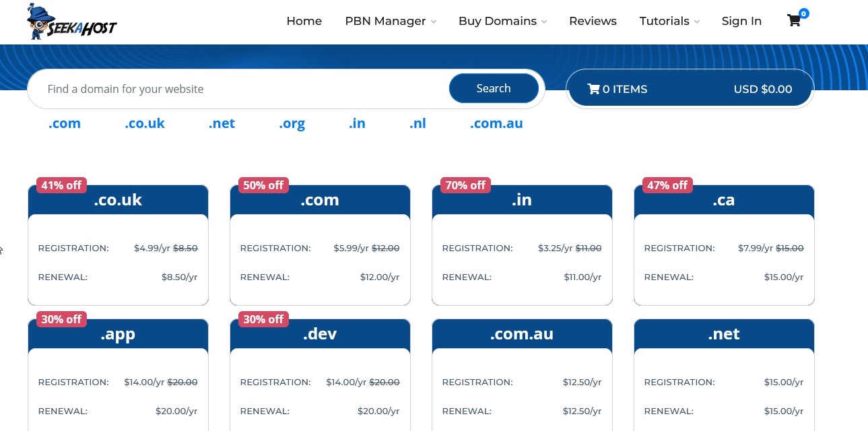Open the .com.au extension shortcut
This screenshot has width=868, height=431.
[x=496, y=123]
